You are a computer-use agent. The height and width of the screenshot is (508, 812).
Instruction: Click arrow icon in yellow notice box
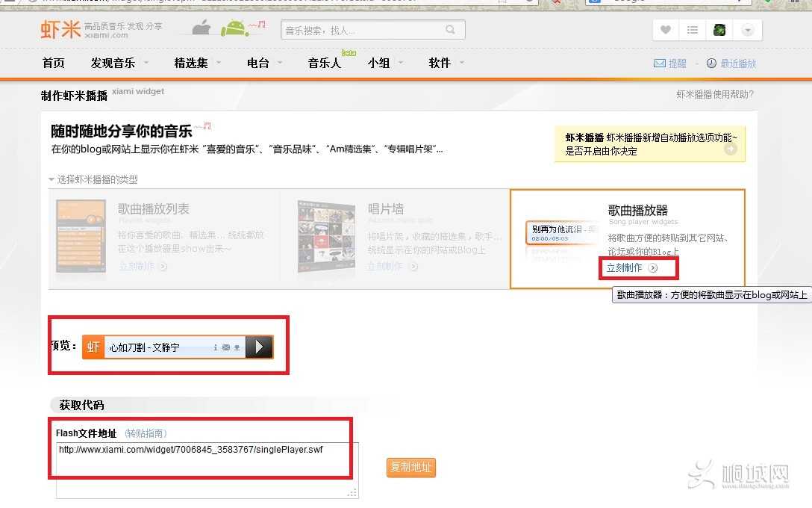(730, 149)
